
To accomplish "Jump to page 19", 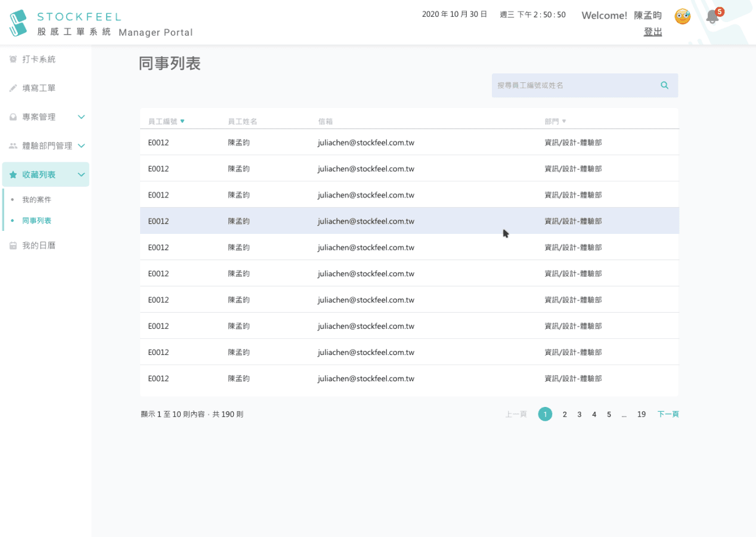I will coord(641,414).
